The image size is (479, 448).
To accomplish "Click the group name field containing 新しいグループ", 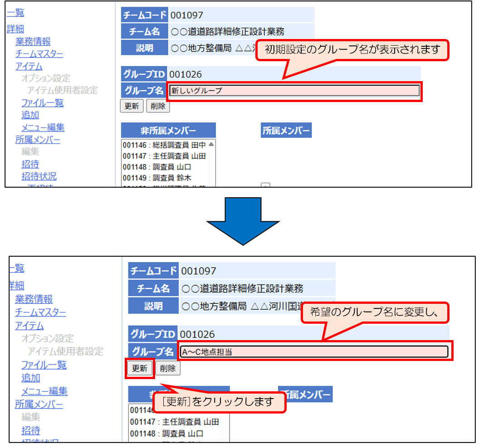I will click(294, 91).
